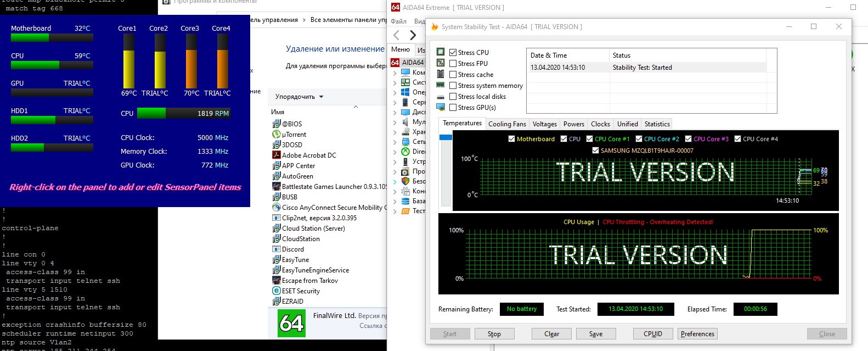Image resolution: width=868 pixels, height=351 pixels.
Task: Click the shield Security icon in AIDA64 tree
Action: tap(405, 181)
